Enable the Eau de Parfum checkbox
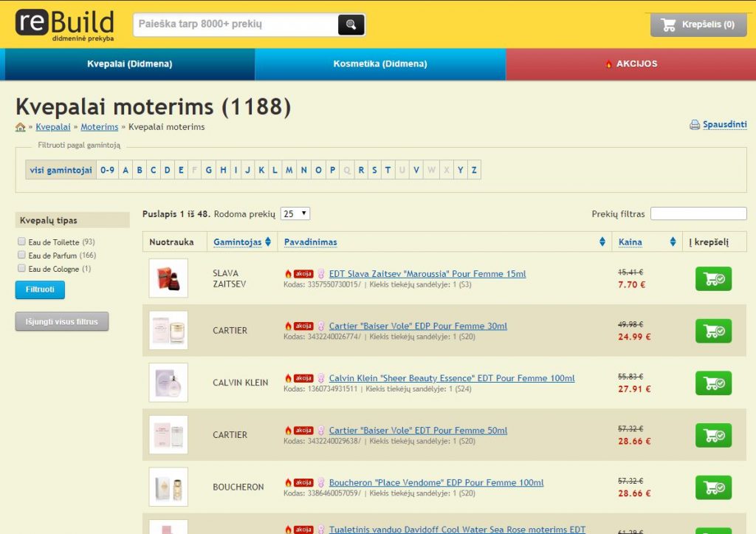Image resolution: width=756 pixels, height=534 pixels. click(21, 256)
